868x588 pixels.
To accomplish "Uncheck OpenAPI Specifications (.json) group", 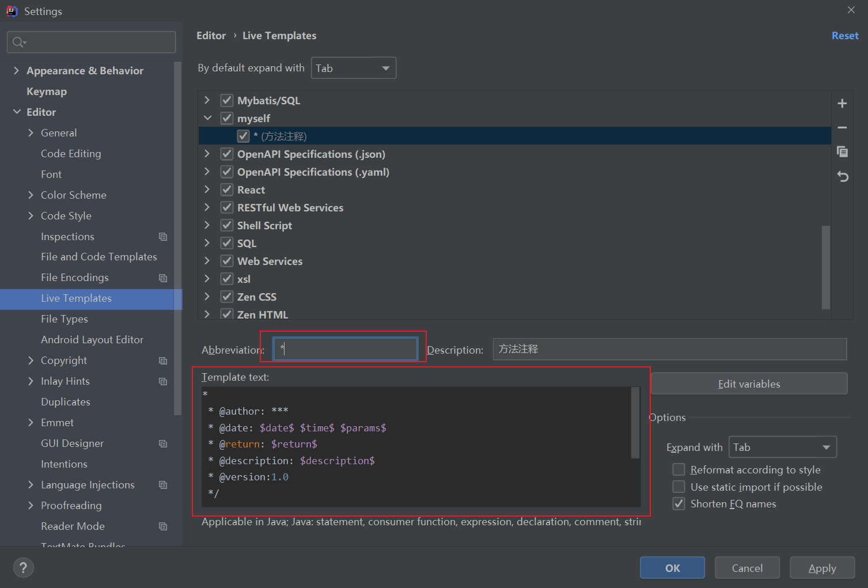I will tap(227, 154).
